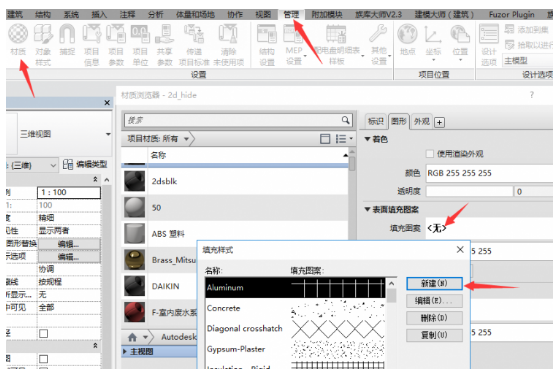Toggle 使用渲染外观 checkbox
The width and height of the screenshot is (560, 373).
click(430, 154)
